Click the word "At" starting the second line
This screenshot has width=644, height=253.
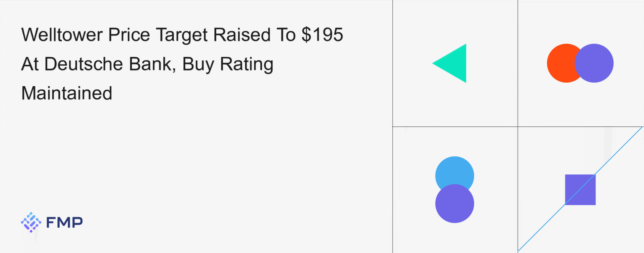point(30,64)
